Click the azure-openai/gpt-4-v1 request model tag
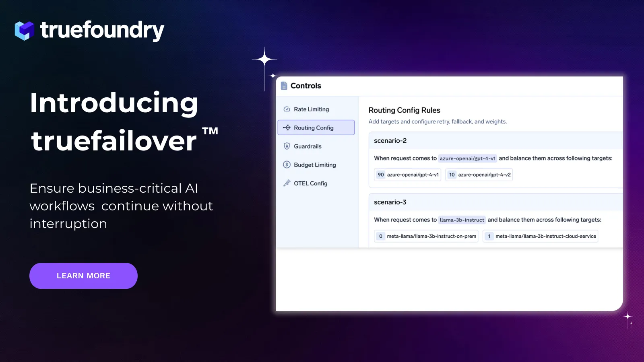The height and width of the screenshot is (362, 644). point(468,158)
